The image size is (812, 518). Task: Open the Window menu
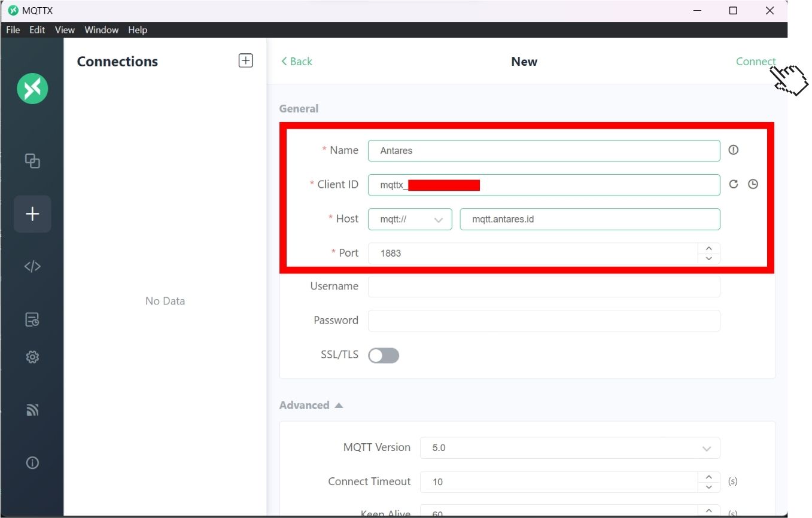click(x=102, y=30)
